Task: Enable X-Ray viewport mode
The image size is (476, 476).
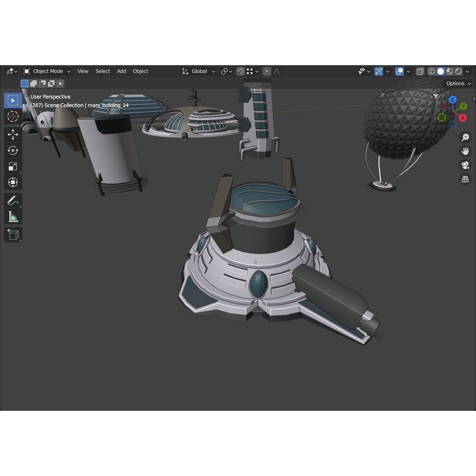Action: (420, 71)
